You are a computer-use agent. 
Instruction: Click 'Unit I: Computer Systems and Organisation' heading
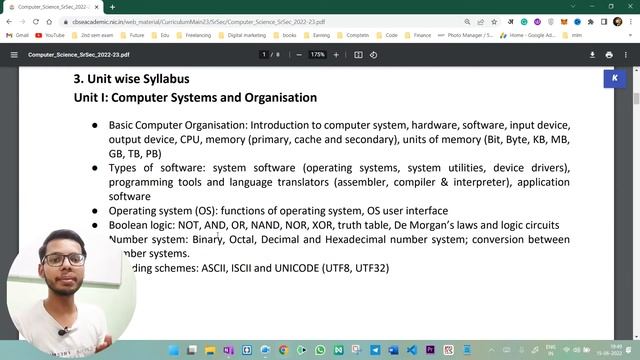coord(195,98)
